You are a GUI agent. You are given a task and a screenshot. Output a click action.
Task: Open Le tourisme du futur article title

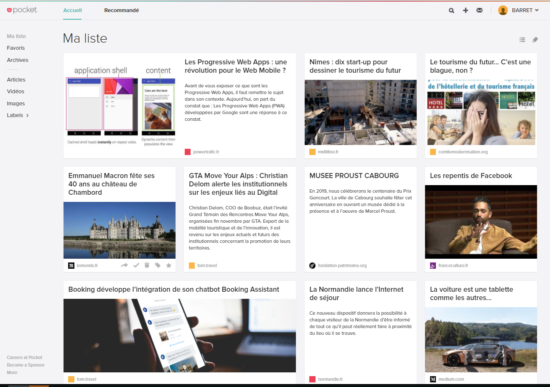click(480, 66)
